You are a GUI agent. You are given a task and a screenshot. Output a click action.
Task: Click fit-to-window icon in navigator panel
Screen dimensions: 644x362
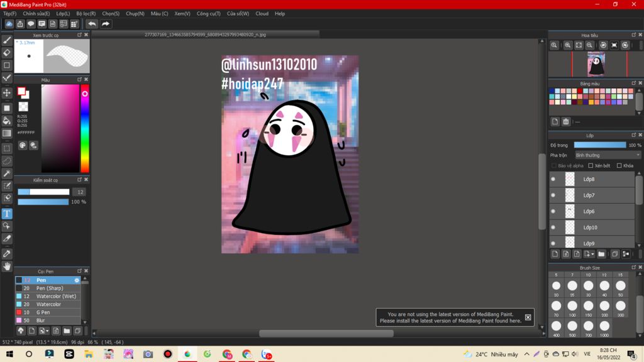pos(579,45)
